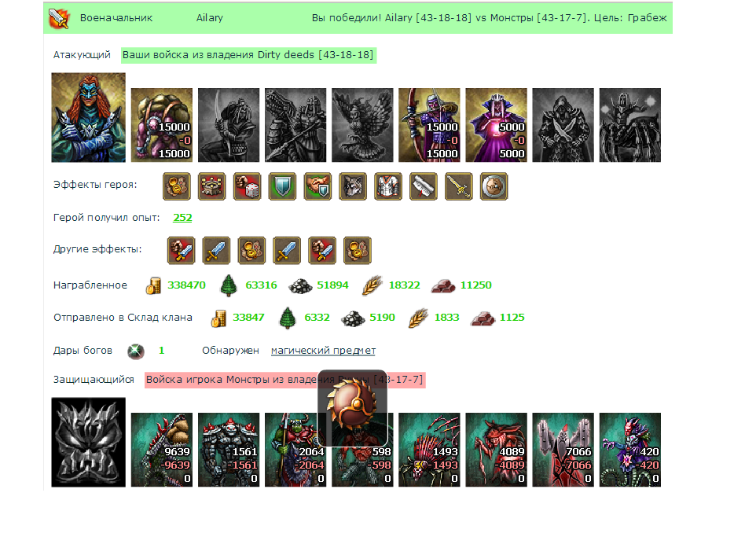Click the golden sword hero effect icon
The image size is (756, 537).
tap(458, 186)
